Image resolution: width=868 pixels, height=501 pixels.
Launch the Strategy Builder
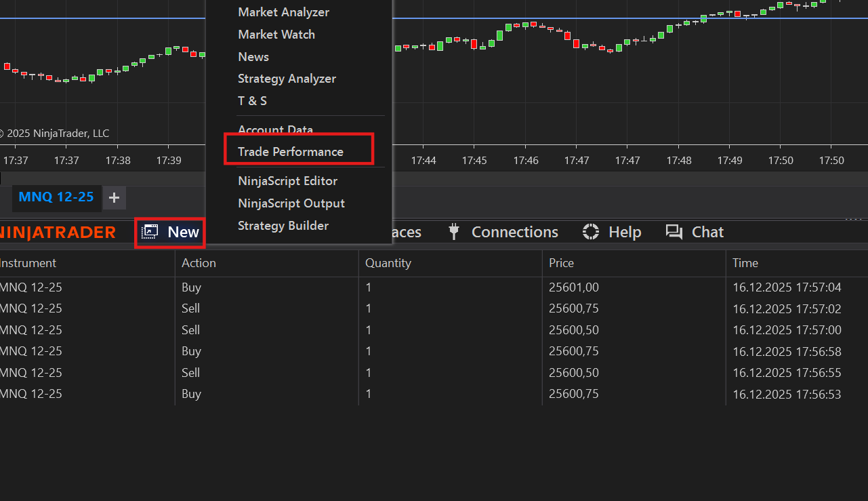283,225
